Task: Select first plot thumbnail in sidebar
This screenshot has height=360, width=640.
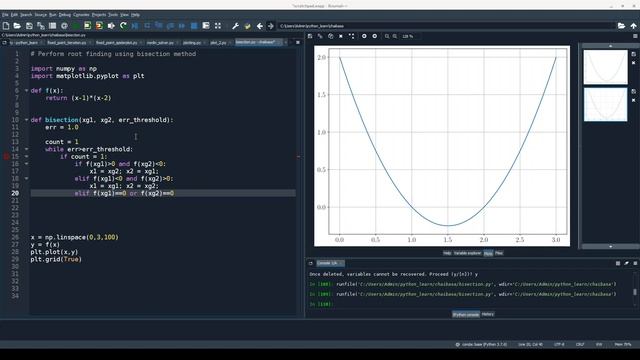Action: (605, 67)
